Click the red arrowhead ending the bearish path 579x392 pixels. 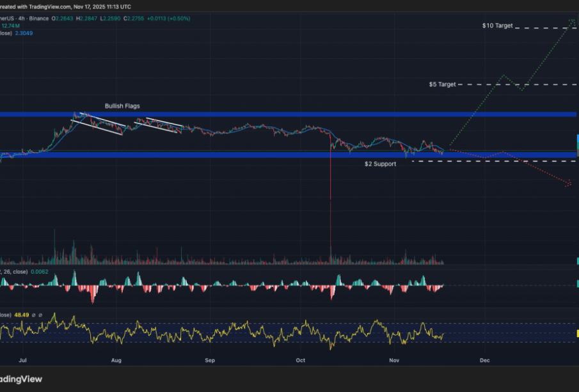pyautogui.click(x=569, y=185)
